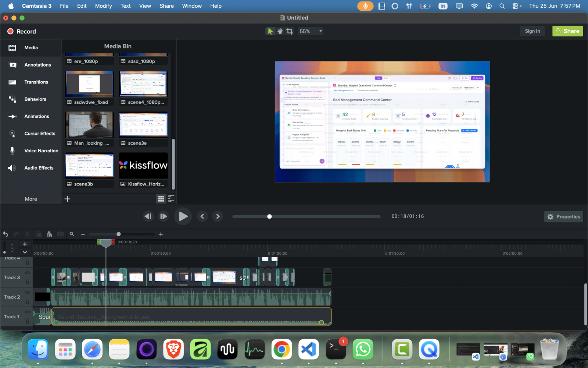Open the Animations panel
The height and width of the screenshot is (368, 588).
point(31,116)
